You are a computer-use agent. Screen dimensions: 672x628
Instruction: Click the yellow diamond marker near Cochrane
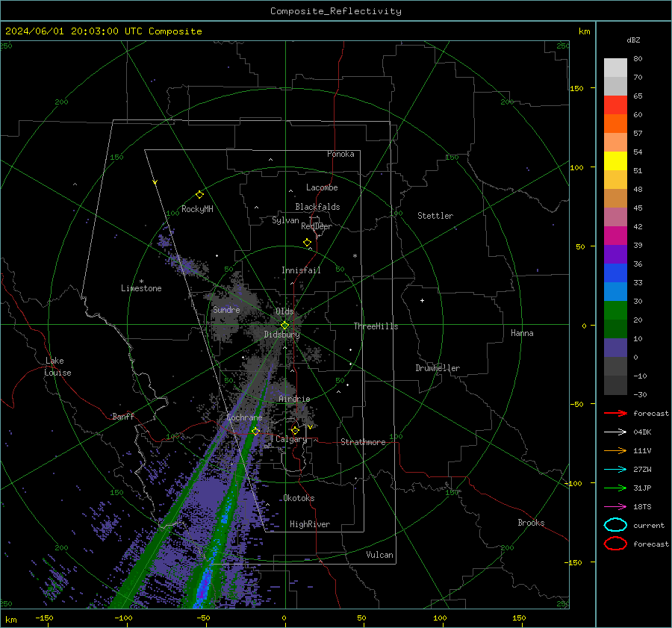pyautogui.click(x=256, y=432)
